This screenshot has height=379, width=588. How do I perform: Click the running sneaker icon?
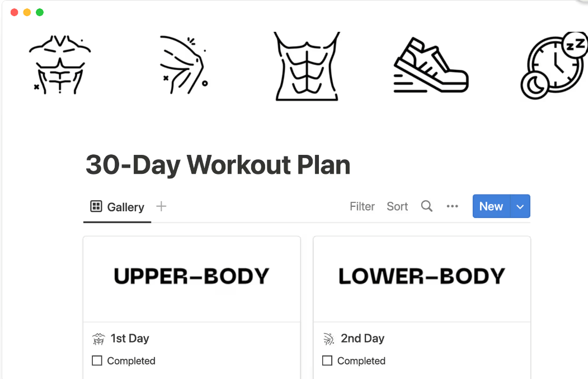click(431, 64)
